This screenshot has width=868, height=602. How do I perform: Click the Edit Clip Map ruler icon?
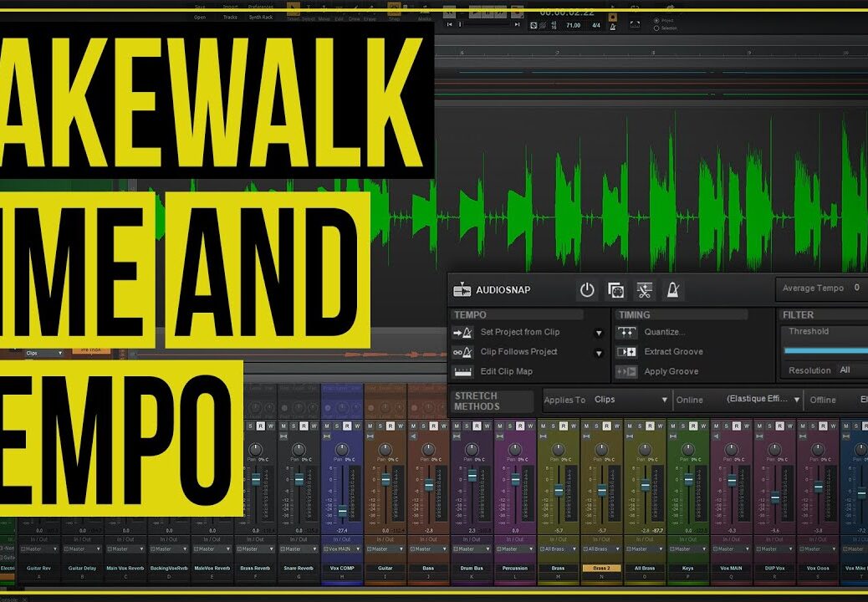click(x=462, y=372)
